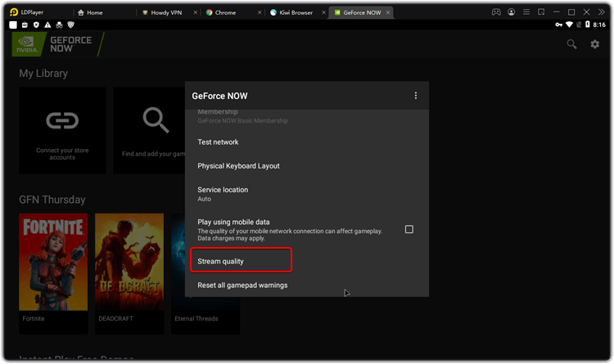Open the GeForce NOW settings gear
Viewport: 614px width, 364px height.
pos(595,44)
